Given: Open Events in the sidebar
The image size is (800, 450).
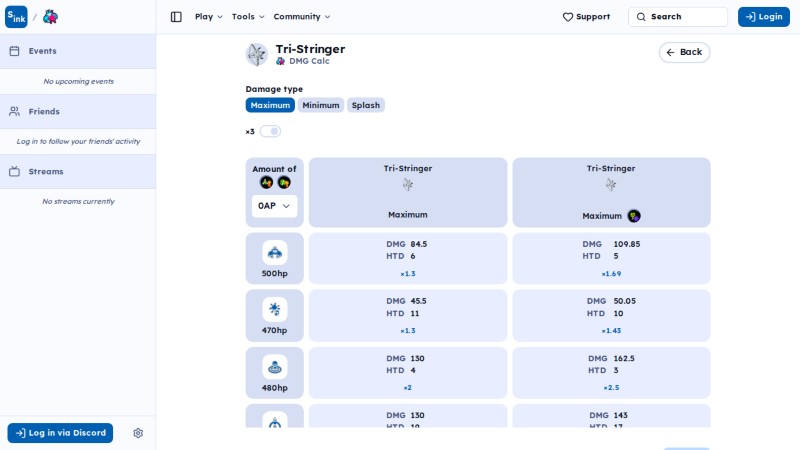Looking at the screenshot, I should (78, 51).
